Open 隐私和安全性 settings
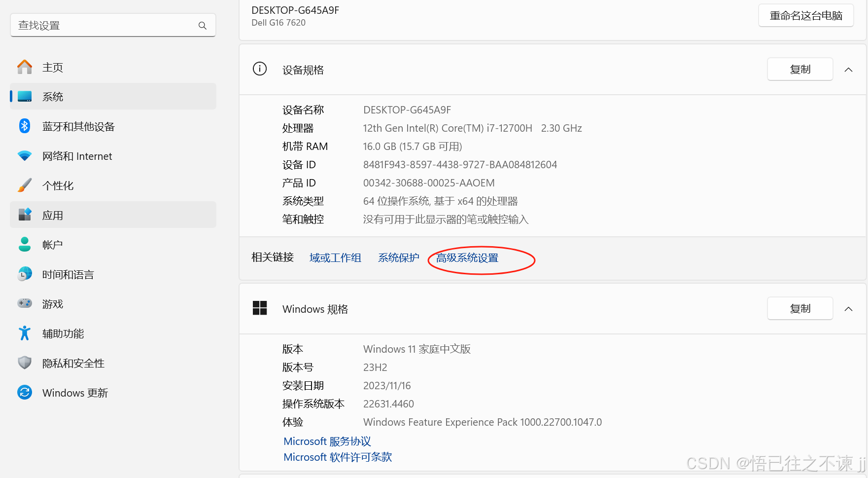This screenshot has width=868, height=478. [113, 363]
